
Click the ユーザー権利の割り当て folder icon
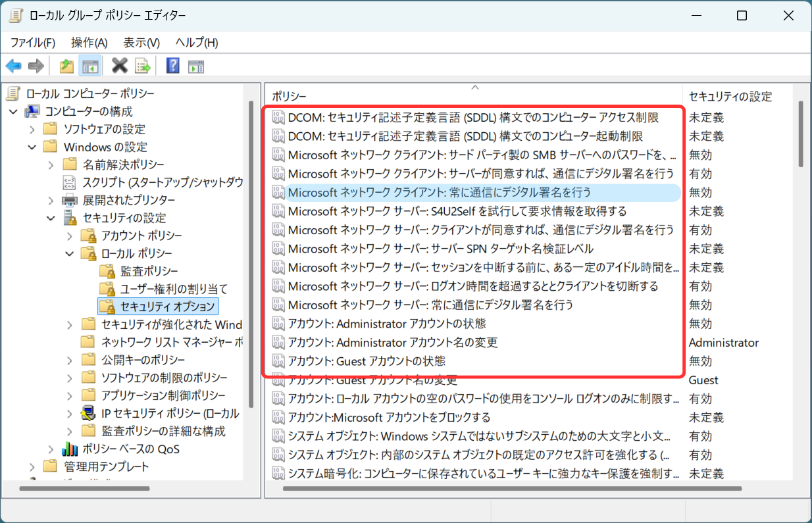(x=107, y=289)
